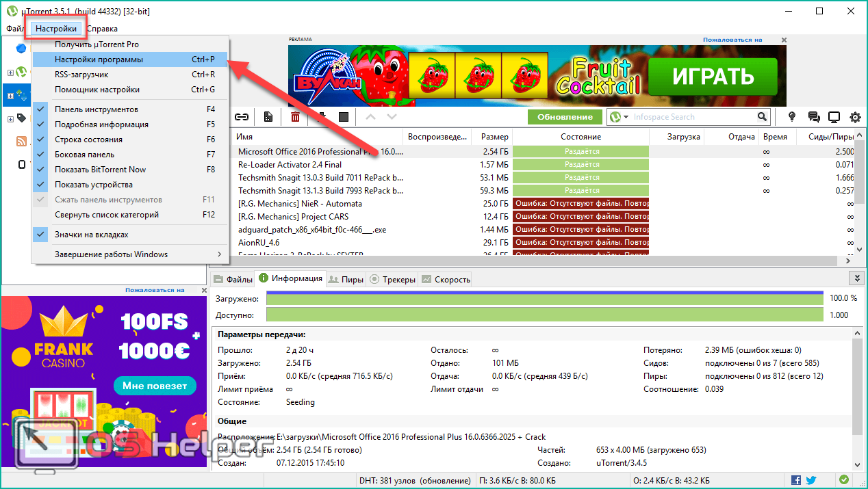
Task: Toggle the 'Панель инструментов' menu option
Action: pyautogui.click(x=97, y=109)
